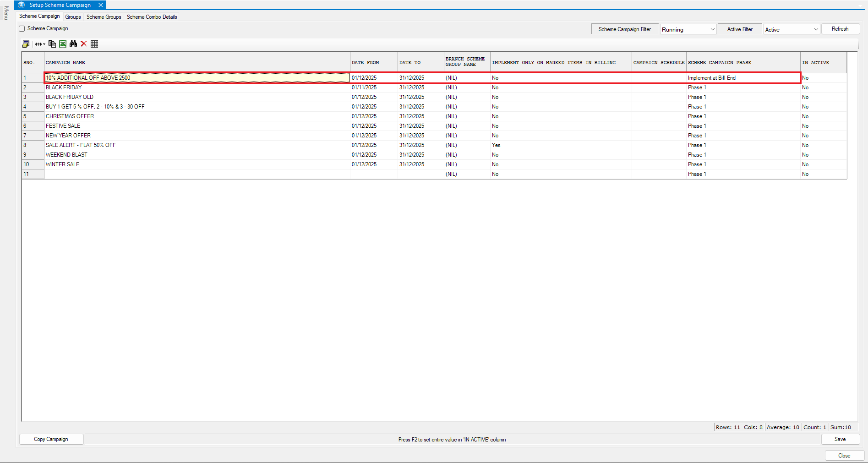Click the app icon on Setup Scheme Campaign tab
Viewport: 868px width, 463px height.
point(22,5)
